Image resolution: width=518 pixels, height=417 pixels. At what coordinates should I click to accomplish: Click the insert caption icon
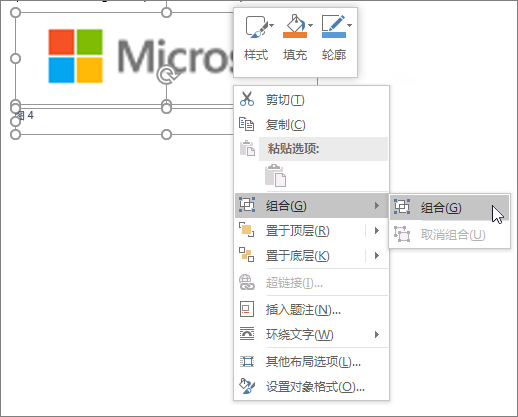click(x=247, y=309)
